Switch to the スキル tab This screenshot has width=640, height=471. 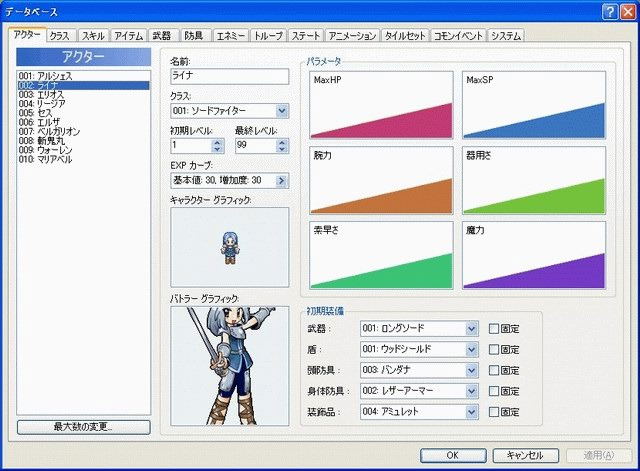(x=92, y=36)
